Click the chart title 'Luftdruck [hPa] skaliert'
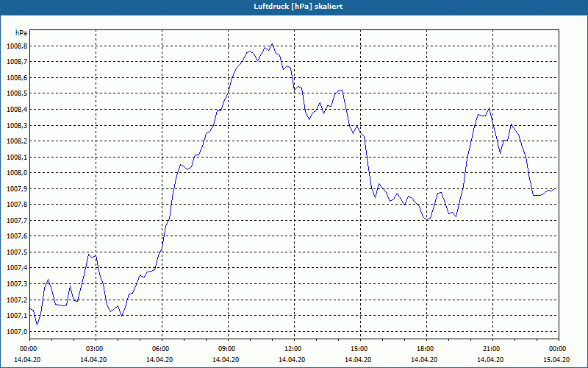 298,7
